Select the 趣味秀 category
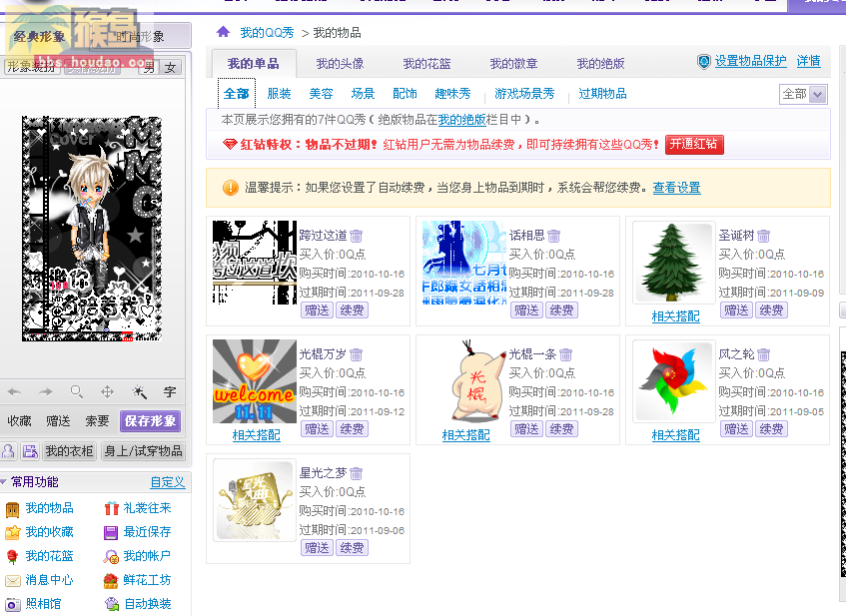The image size is (846, 616). click(452, 93)
